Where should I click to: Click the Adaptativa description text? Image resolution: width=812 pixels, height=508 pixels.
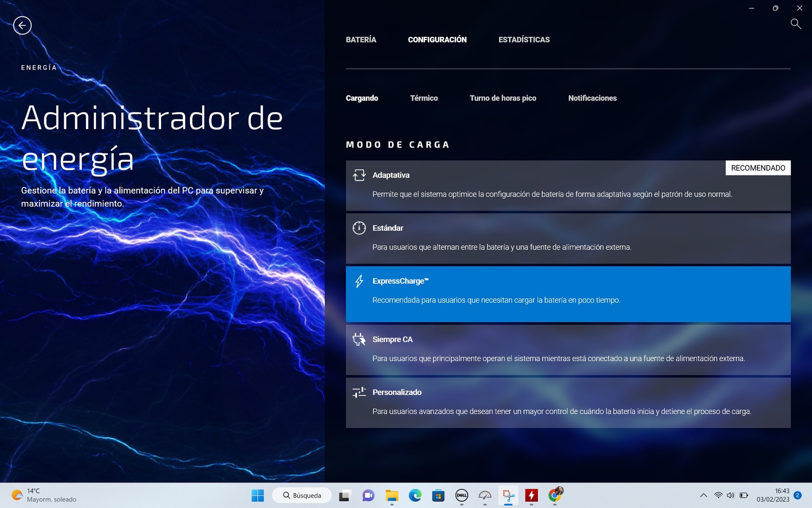pos(552,194)
